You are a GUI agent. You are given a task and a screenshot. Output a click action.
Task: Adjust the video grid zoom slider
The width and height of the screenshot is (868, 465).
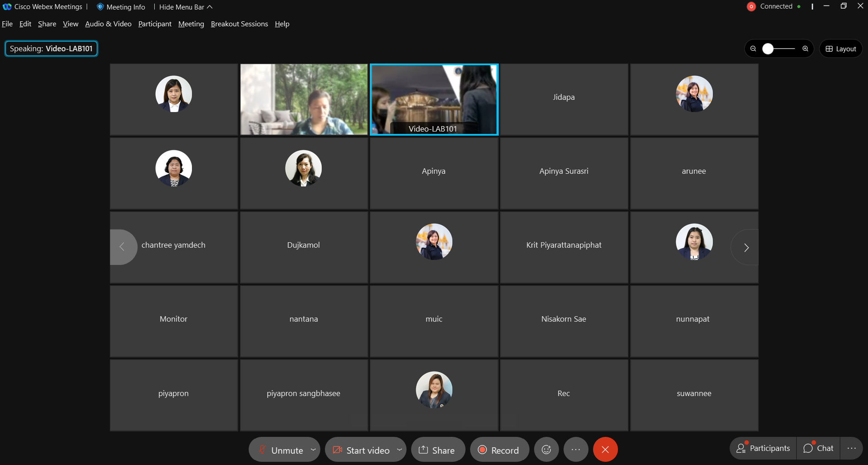tap(768, 49)
